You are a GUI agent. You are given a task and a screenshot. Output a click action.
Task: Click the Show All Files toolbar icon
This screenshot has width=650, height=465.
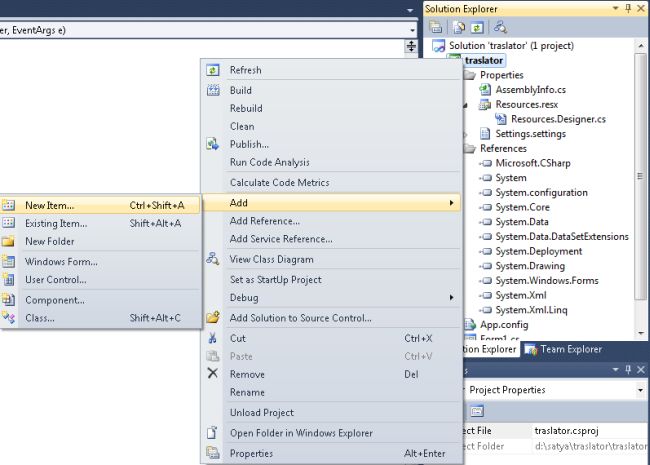coord(459,27)
